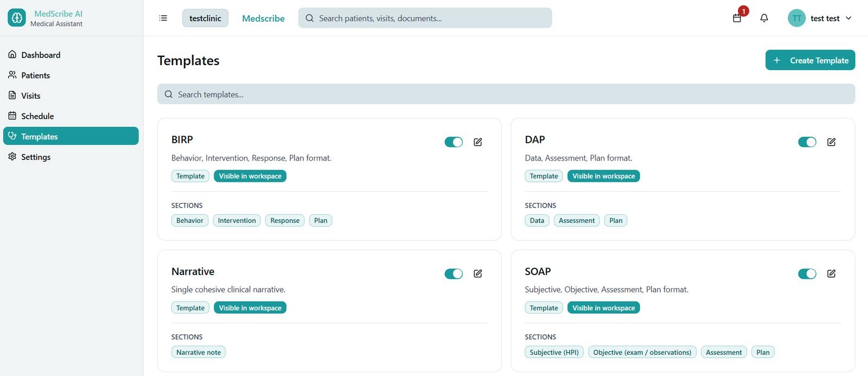
Task: Click the DAP card title
Action: click(x=535, y=139)
